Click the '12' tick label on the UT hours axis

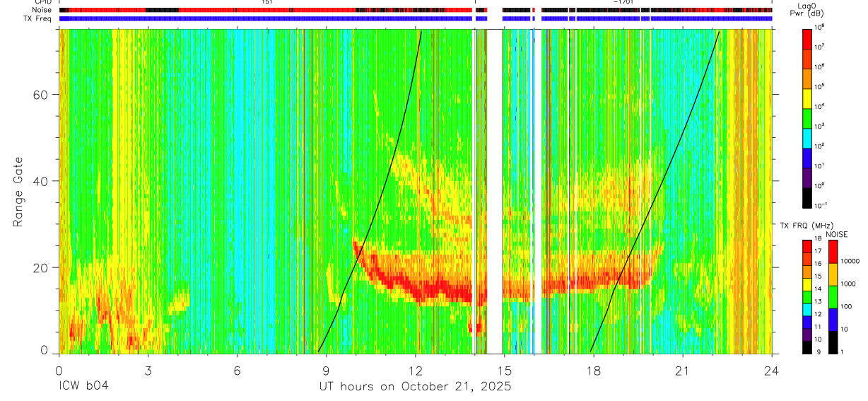click(x=415, y=369)
